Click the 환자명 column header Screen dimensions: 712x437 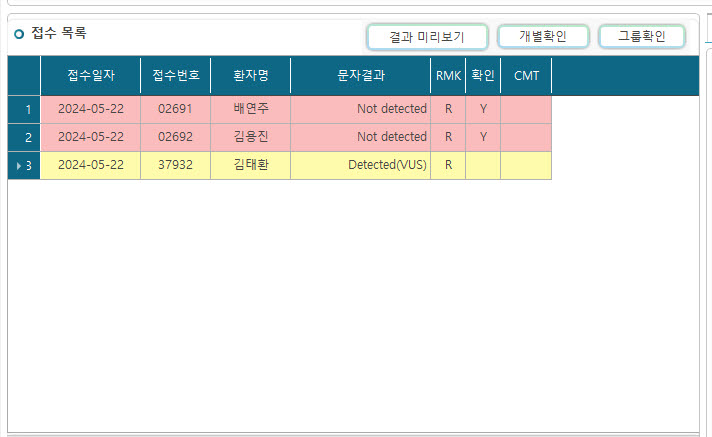point(251,75)
